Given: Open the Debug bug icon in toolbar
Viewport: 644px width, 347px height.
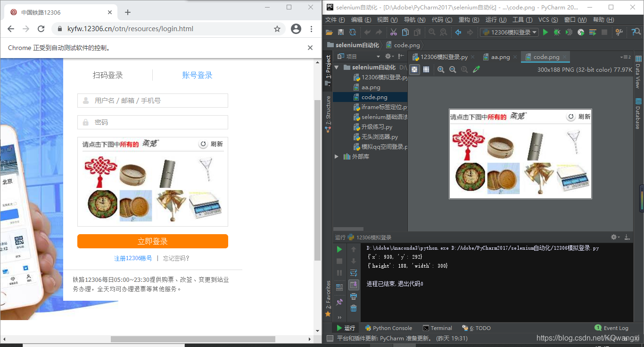Looking at the screenshot, I should coord(556,32).
